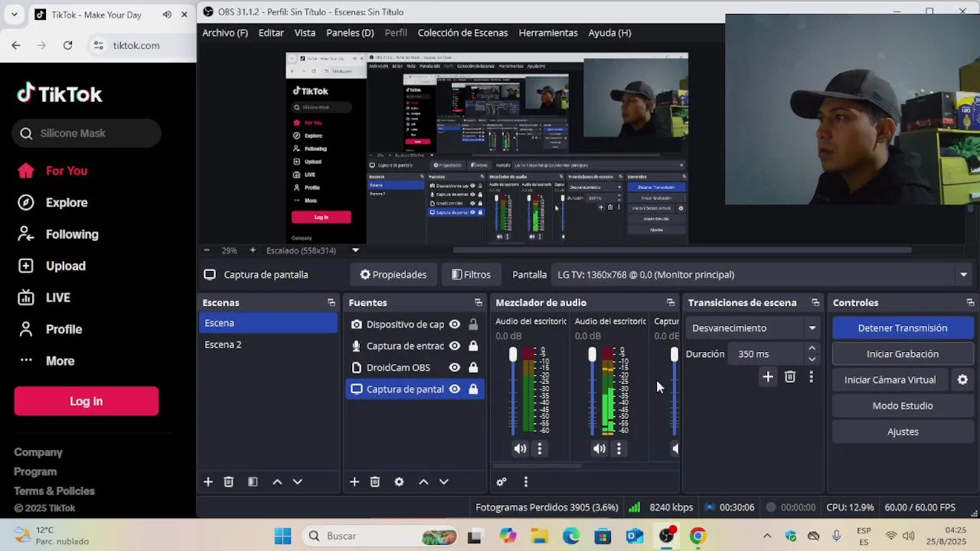Viewport: 980px width, 551px height.
Task: Open Windows Start menu
Action: (x=283, y=536)
